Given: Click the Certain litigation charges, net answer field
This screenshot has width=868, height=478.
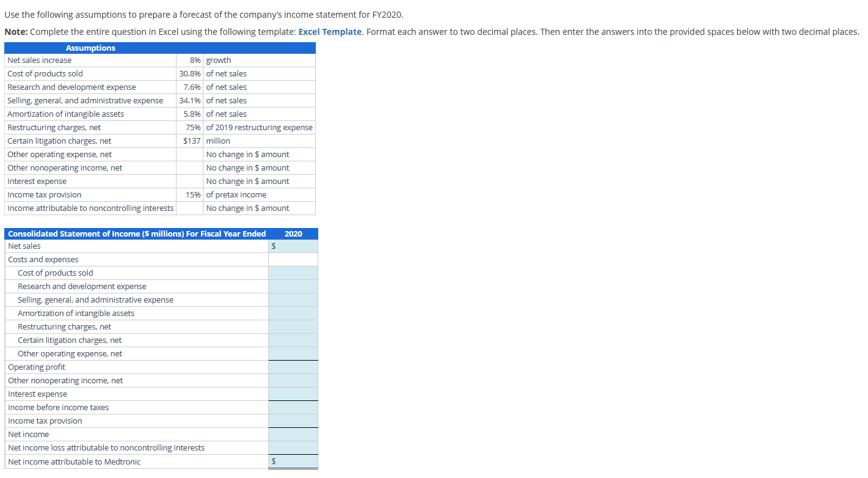Looking at the screenshot, I should click(x=293, y=340).
